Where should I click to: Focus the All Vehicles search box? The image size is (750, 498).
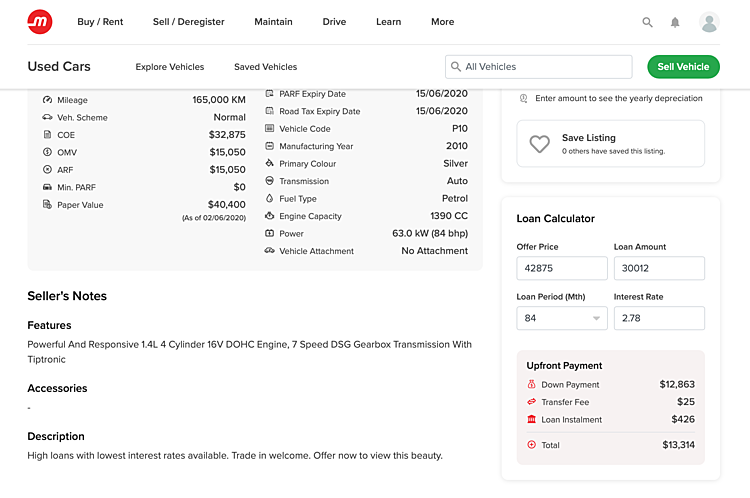(538, 67)
